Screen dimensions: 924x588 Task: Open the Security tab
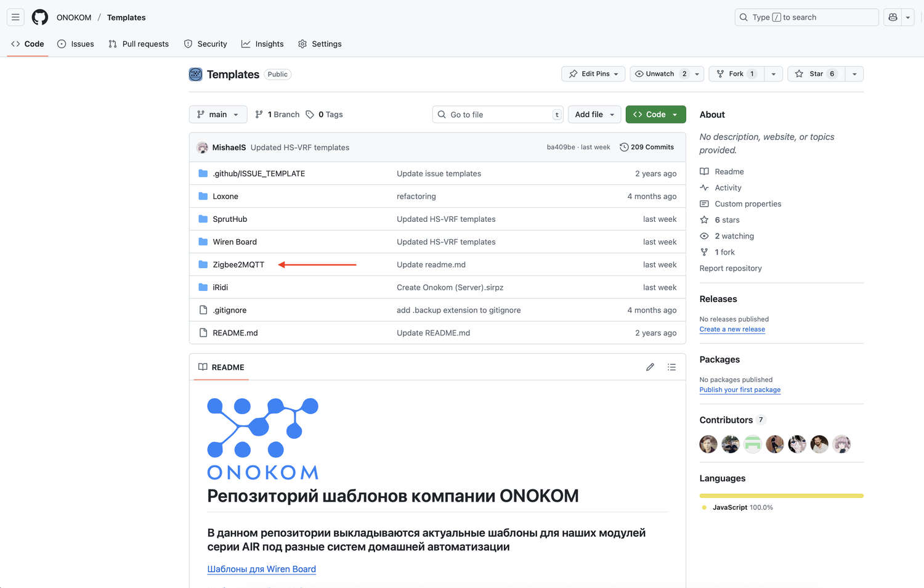coord(206,44)
